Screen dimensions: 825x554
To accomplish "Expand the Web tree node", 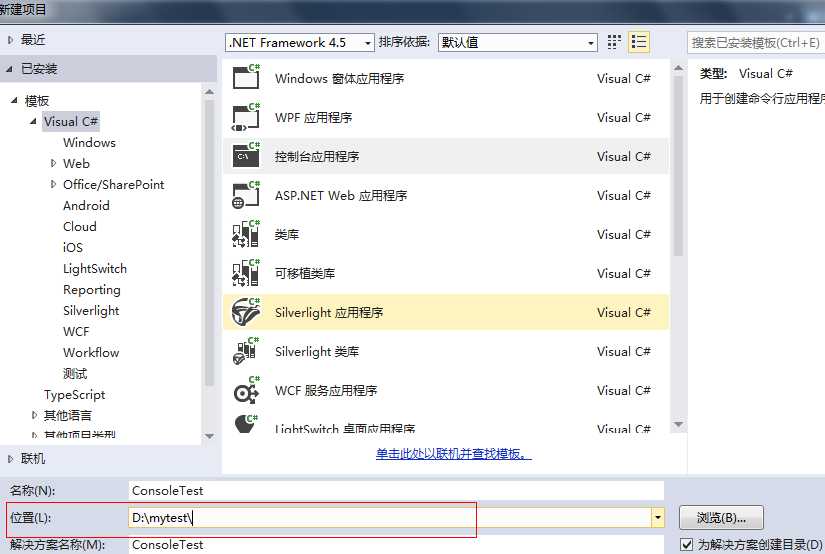I will [53, 164].
